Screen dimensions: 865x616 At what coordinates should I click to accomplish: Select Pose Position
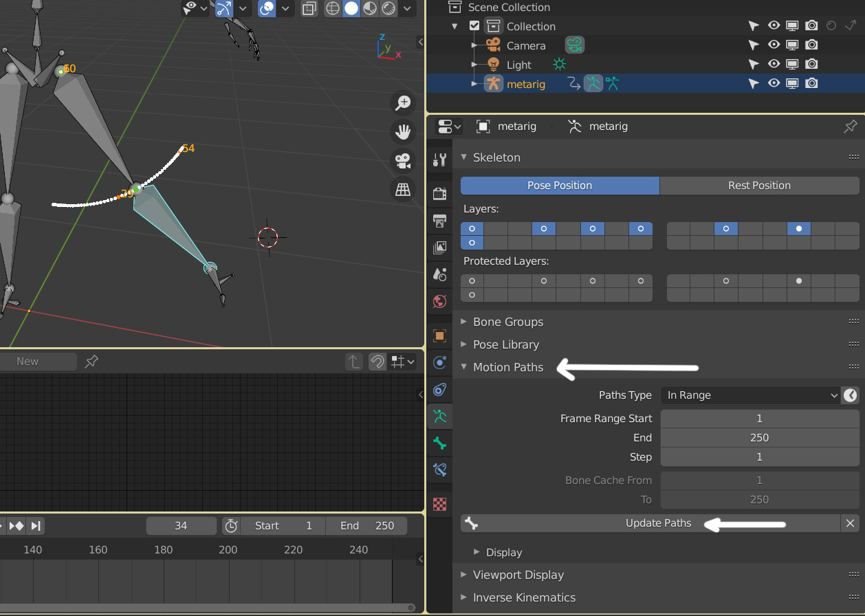pyautogui.click(x=560, y=186)
